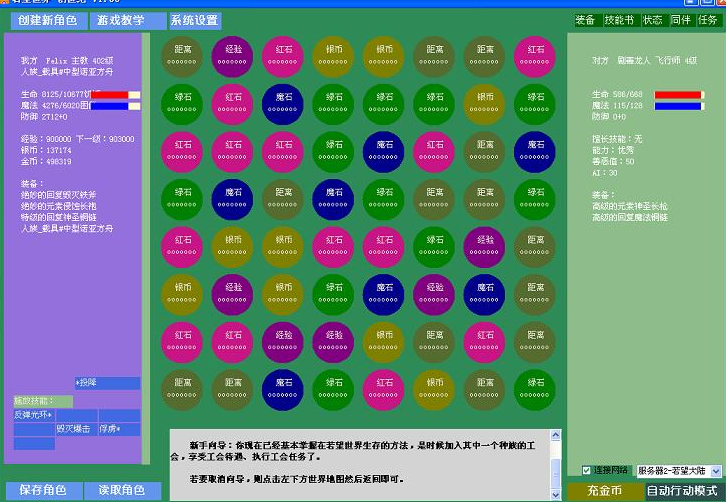Image resolution: width=726 pixels, height=502 pixels.
Task: Pick the 距离 token in the fifth row
Action: (534, 247)
